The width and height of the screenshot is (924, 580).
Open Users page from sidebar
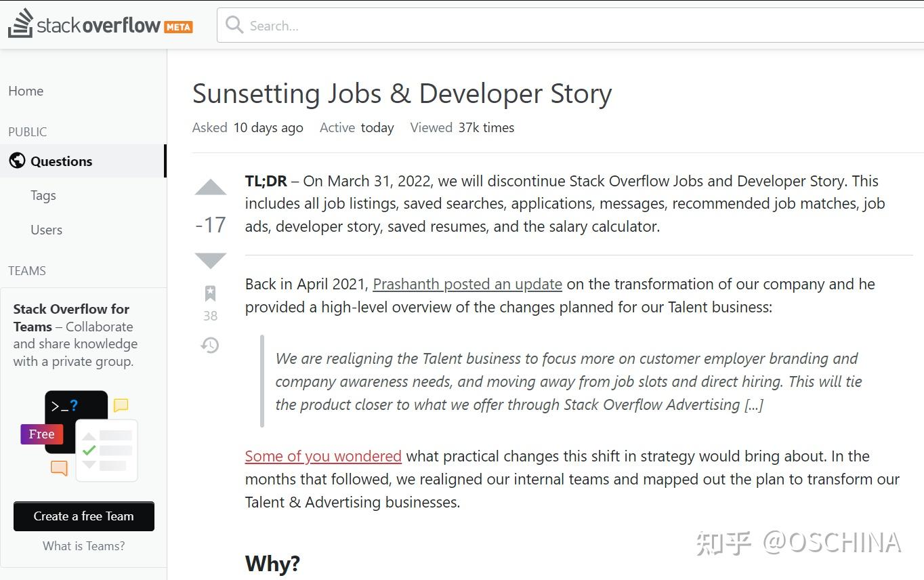(x=46, y=230)
